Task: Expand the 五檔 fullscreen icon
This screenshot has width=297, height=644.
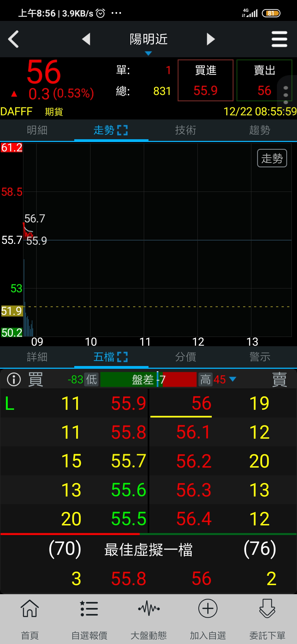Action: [122, 357]
